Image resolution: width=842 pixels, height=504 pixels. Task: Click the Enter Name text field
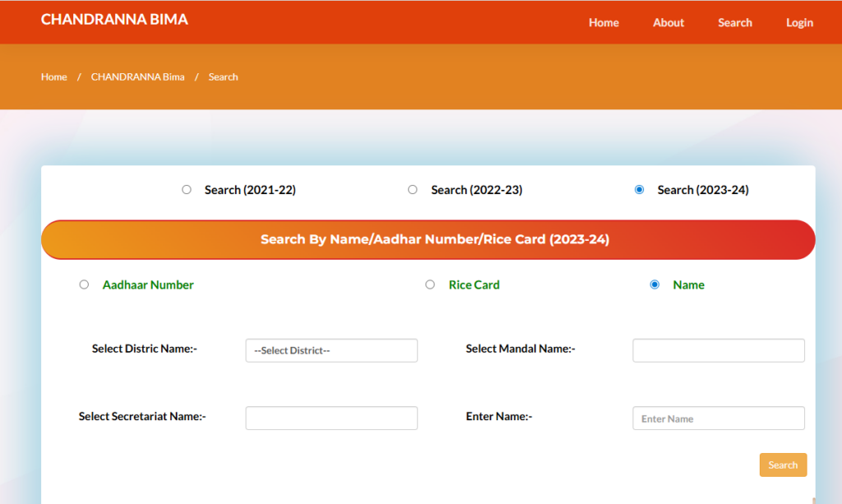[718, 418]
